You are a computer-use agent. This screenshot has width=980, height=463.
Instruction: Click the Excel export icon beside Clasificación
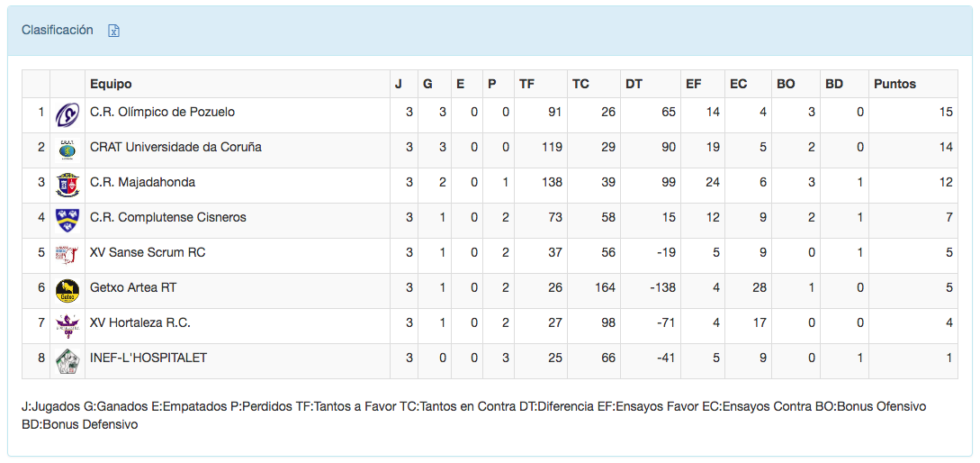114,31
